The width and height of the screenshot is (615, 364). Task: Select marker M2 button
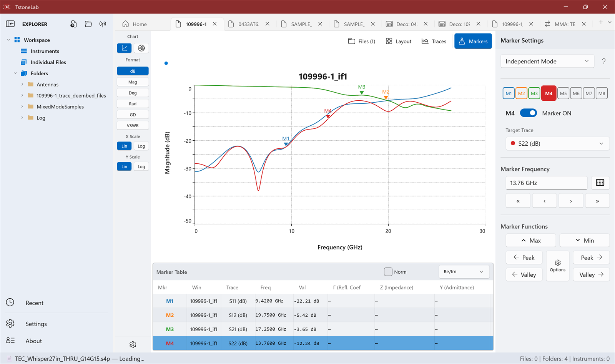521,93
